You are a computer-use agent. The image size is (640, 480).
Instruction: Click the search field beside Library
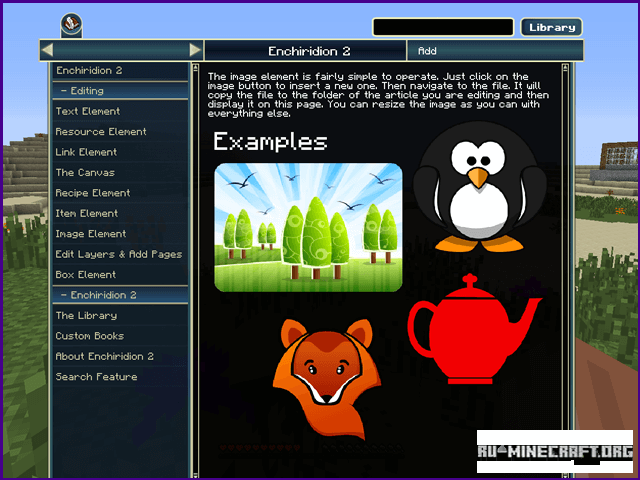[x=443, y=27]
